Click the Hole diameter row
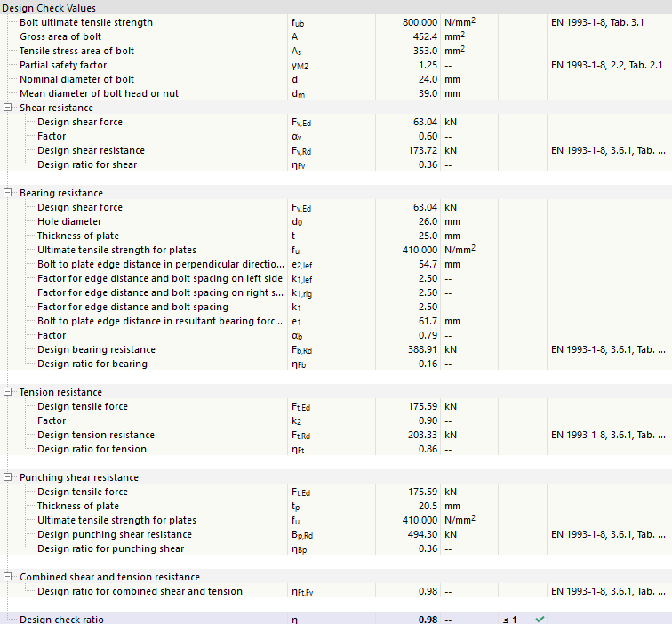The width and height of the screenshot is (672, 624). [69, 221]
